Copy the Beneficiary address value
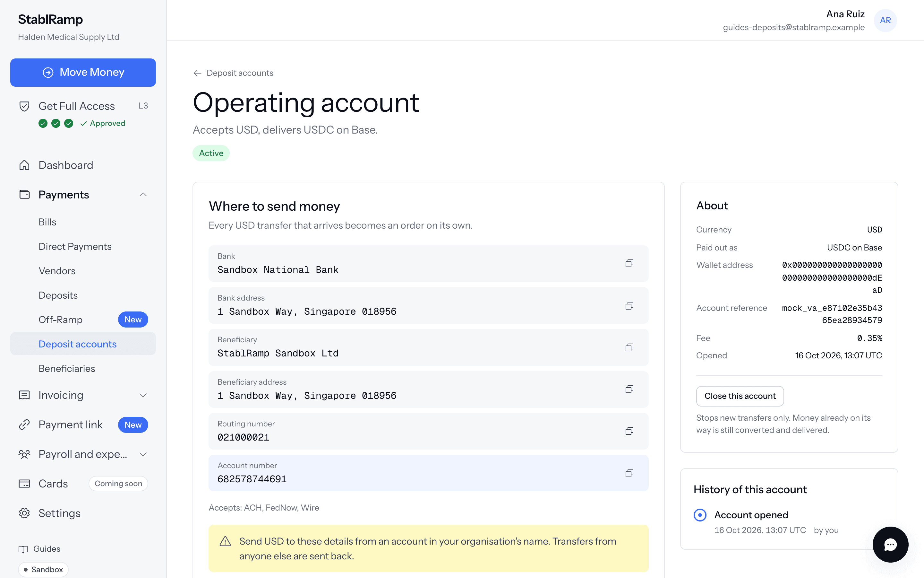Screen dimensions: 924x578 coord(629,389)
